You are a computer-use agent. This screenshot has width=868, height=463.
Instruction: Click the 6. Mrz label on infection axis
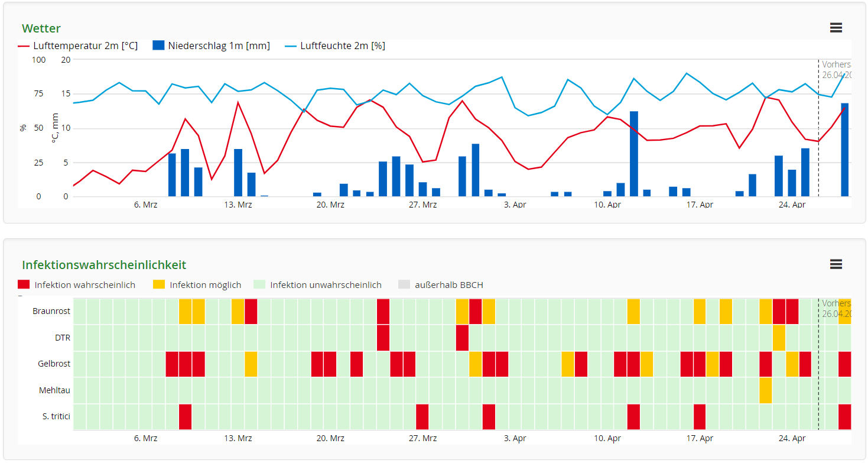pos(146,438)
